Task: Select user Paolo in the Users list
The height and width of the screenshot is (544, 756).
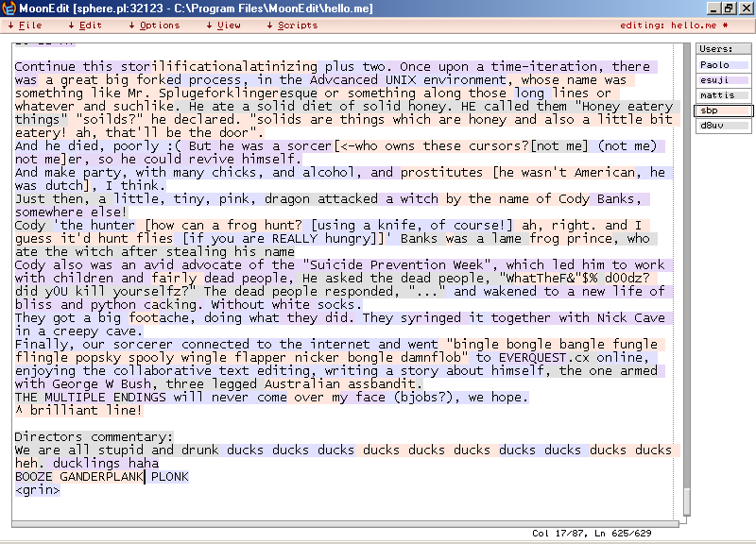Action: [724, 65]
